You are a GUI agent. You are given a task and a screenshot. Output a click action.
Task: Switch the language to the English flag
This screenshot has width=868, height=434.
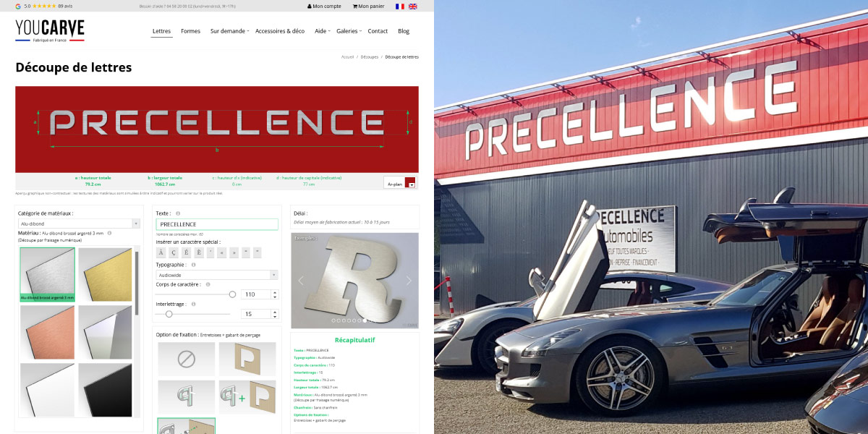(413, 7)
